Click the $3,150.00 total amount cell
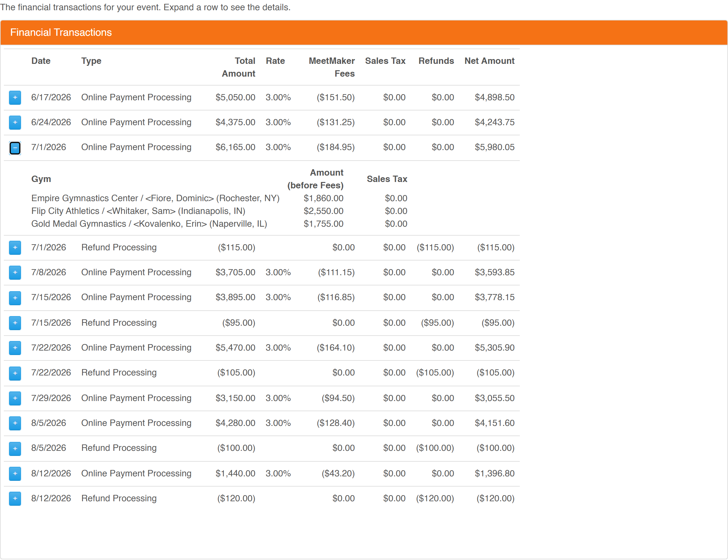728x560 pixels. point(235,398)
